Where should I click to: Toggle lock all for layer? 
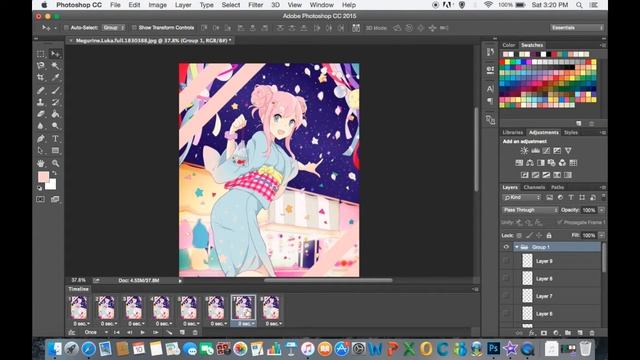[549, 236]
